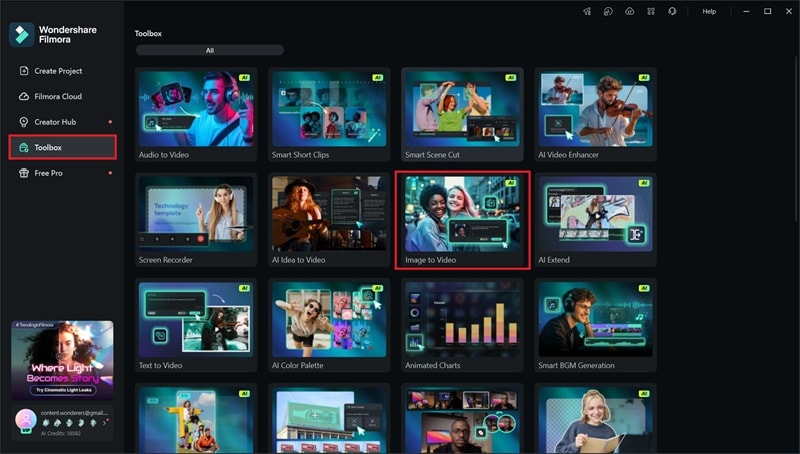Image resolution: width=800 pixels, height=454 pixels.
Task: Open the Audio to Video tool
Action: (196, 115)
